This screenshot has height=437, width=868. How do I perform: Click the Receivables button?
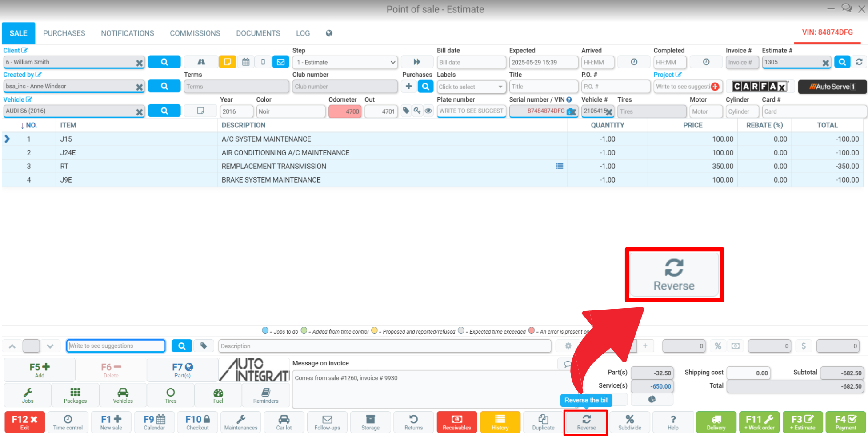[456, 422]
